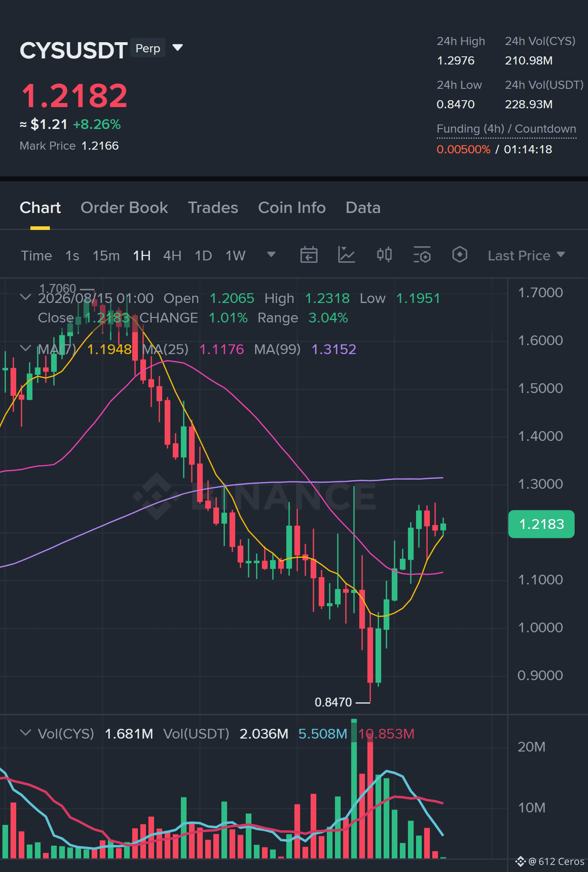Open the candlestick chart style icon
Image resolution: width=588 pixels, height=872 pixels.
384,255
